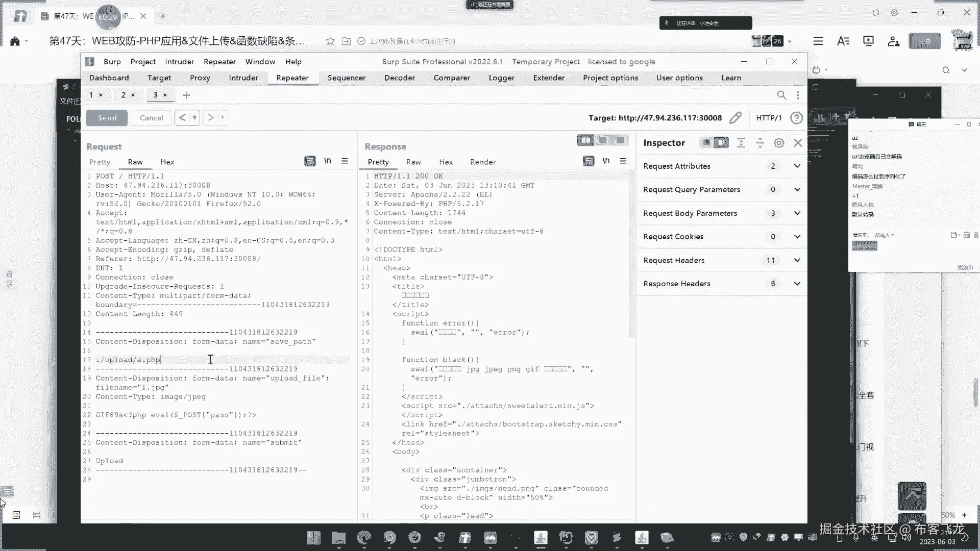Click the Inspector settings gear icon
The width and height of the screenshot is (980, 551).
point(779,143)
